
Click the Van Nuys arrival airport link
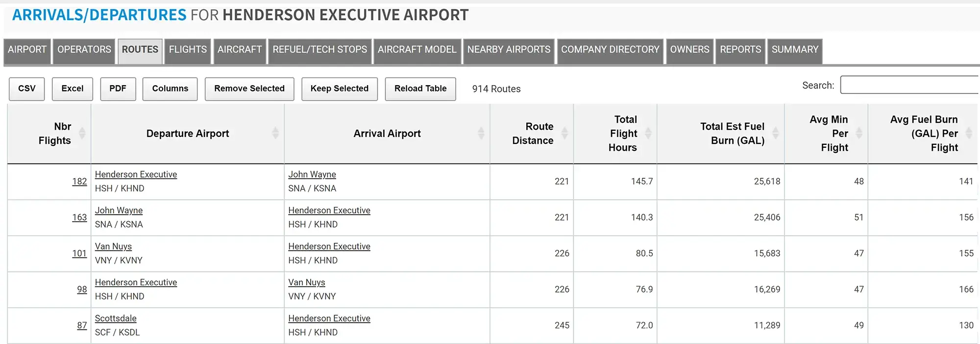point(307,282)
